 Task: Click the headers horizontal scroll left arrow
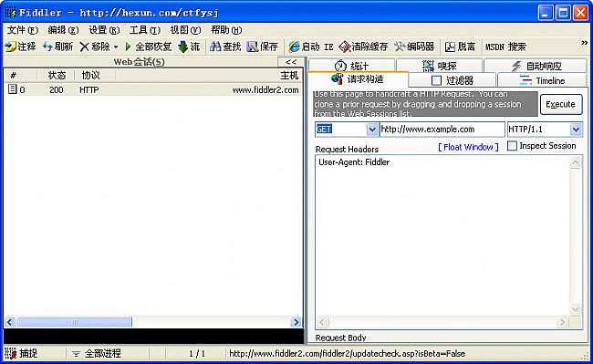322,322
